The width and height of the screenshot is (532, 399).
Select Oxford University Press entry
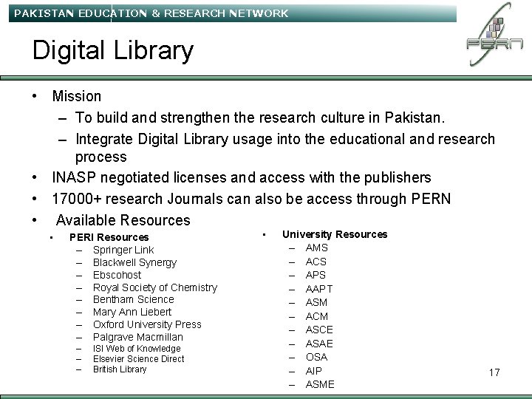click(147, 324)
